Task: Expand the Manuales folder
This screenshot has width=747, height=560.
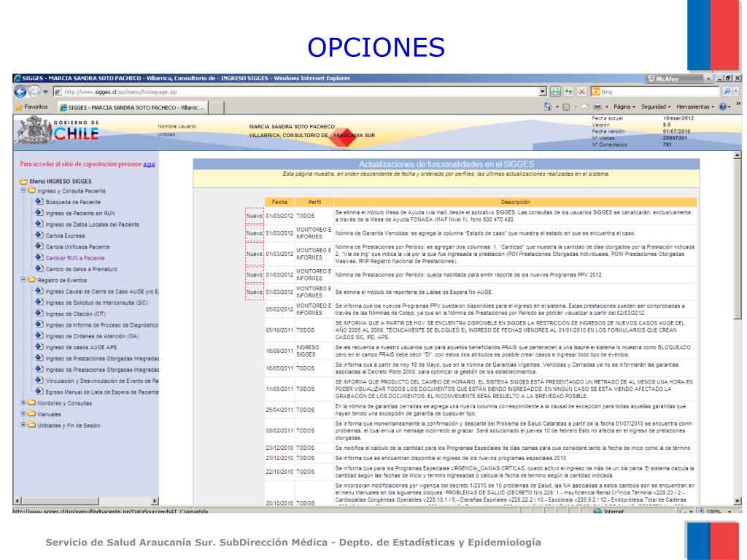Action: pyautogui.click(x=23, y=413)
